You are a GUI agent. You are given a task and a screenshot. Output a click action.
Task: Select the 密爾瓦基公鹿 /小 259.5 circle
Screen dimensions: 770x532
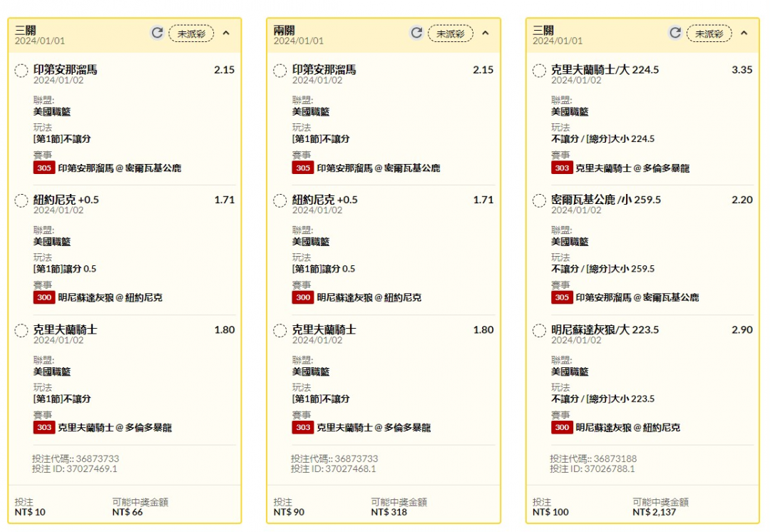click(539, 201)
